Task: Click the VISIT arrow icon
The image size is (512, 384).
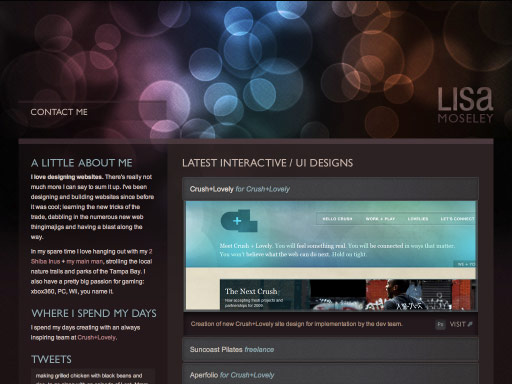Action: (x=470, y=324)
